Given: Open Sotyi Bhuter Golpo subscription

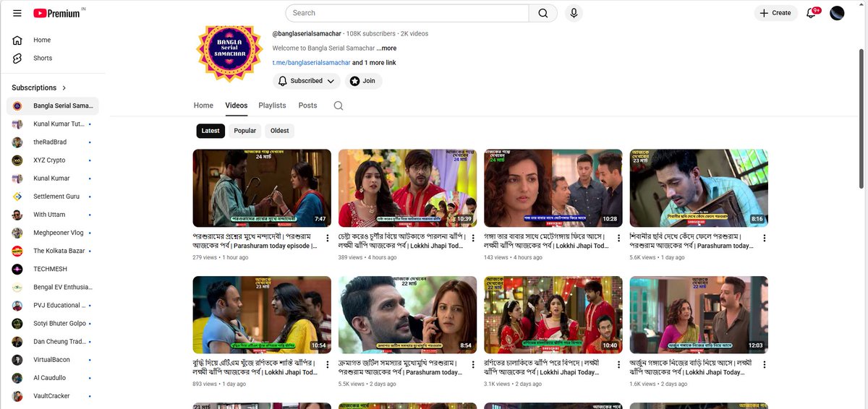Looking at the screenshot, I should click(52, 323).
